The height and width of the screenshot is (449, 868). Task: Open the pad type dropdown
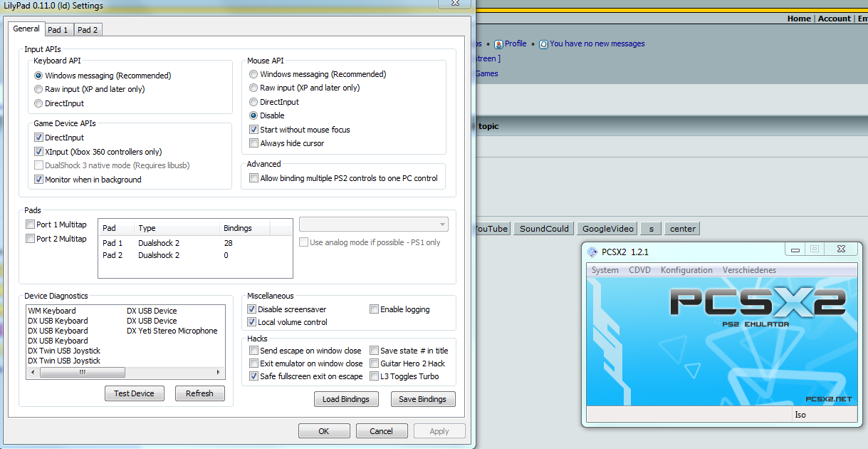coord(374,224)
